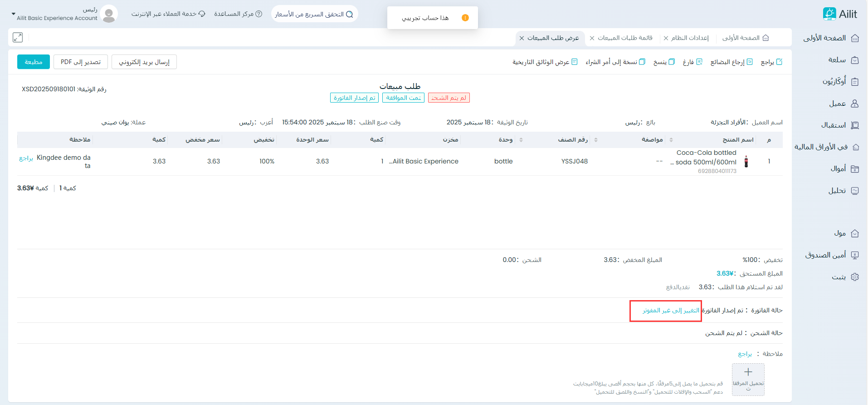Open quick price check (التحقق السريع من الأسعار) search
Viewport: 868px width, 405px height.
pyautogui.click(x=314, y=14)
